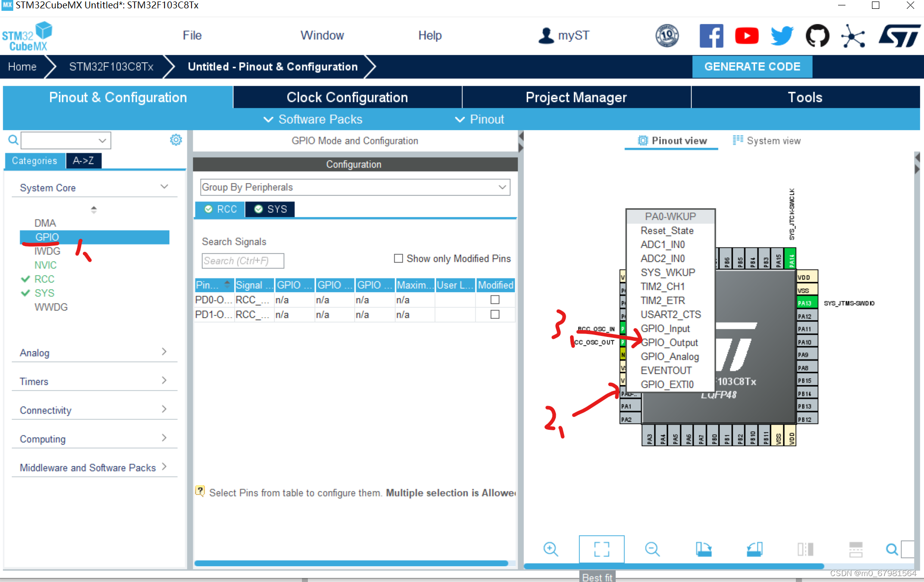
Task: Open the Software Packs dropdown menu
Action: pyautogui.click(x=313, y=119)
